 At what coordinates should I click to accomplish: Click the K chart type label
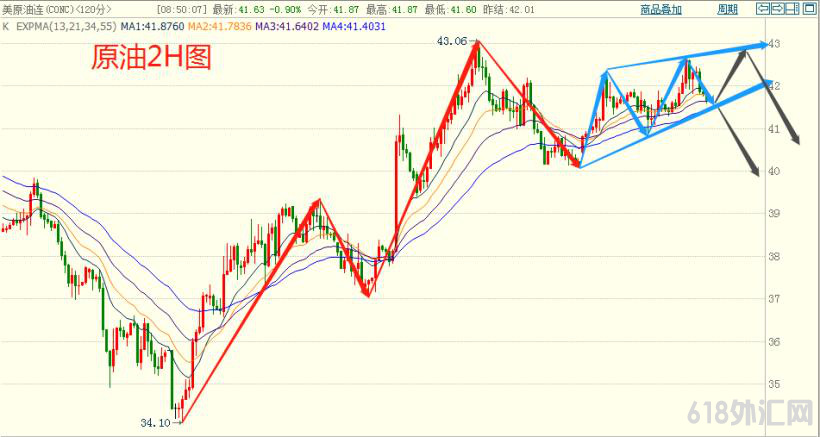pos(6,26)
